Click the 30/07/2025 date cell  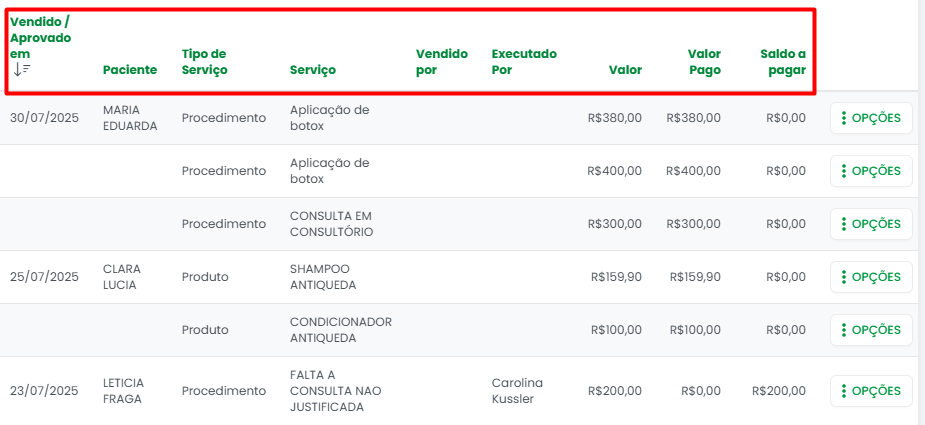[x=44, y=118]
